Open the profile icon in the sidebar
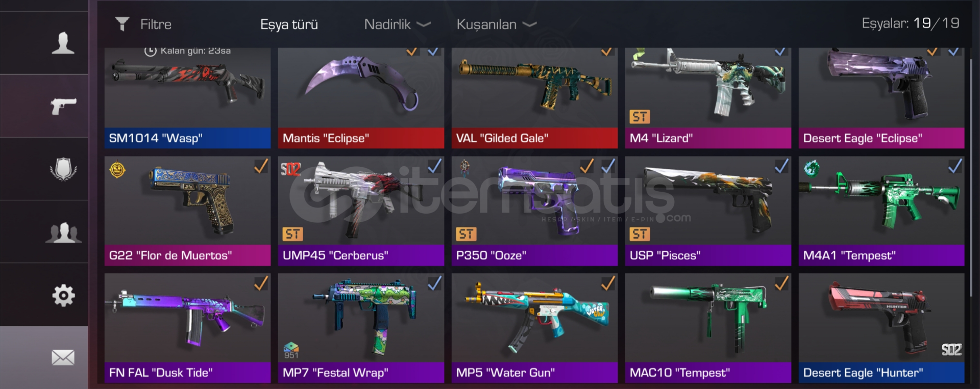The height and width of the screenshot is (389, 980). 63,43
